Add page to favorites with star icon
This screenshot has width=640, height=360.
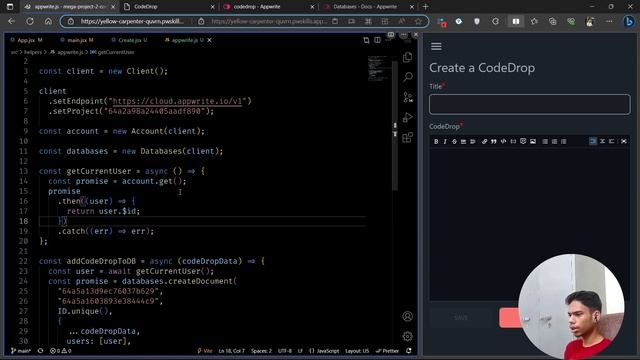click(418, 21)
